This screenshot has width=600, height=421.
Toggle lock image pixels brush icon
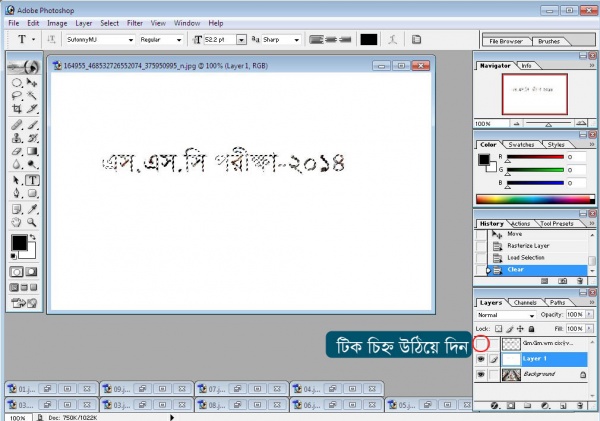coord(510,329)
